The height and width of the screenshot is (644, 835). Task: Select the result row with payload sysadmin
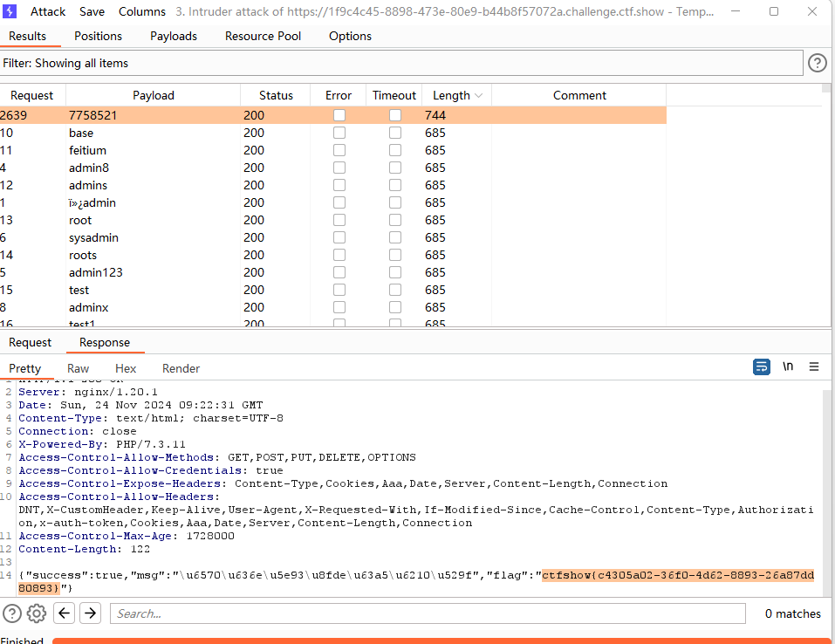coord(332,237)
